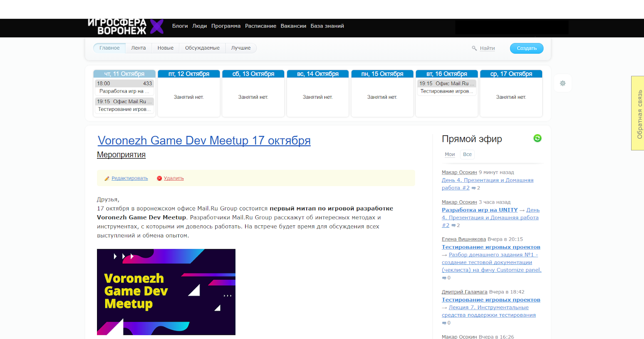Image resolution: width=644 pixels, height=339 pixels.
Task: Open Расписание in the top navigation
Action: [x=261, y=26]
